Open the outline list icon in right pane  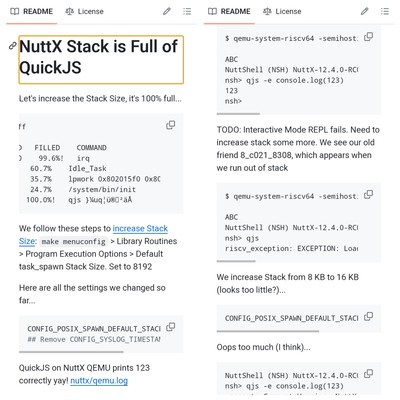pyautogui.click(x=385, y=11)
